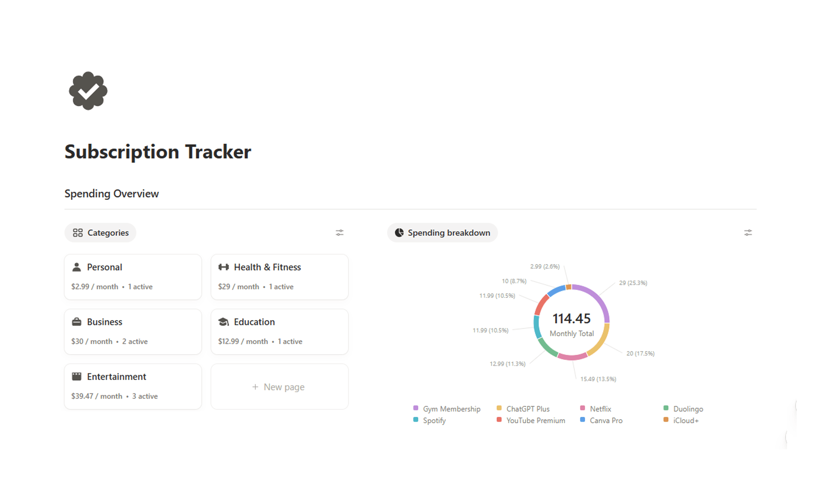Screen dimensions: 815x504
Task: Open the Education category card
Action: 279,332
